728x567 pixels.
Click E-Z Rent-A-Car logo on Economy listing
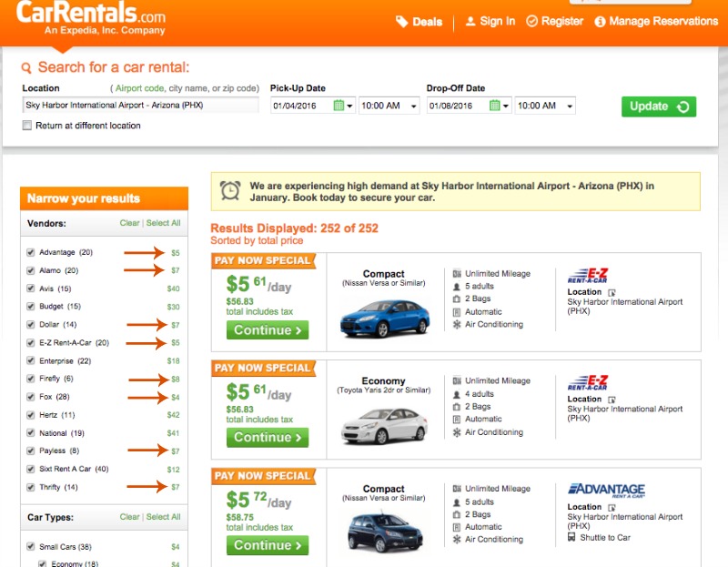pos(587,382)
